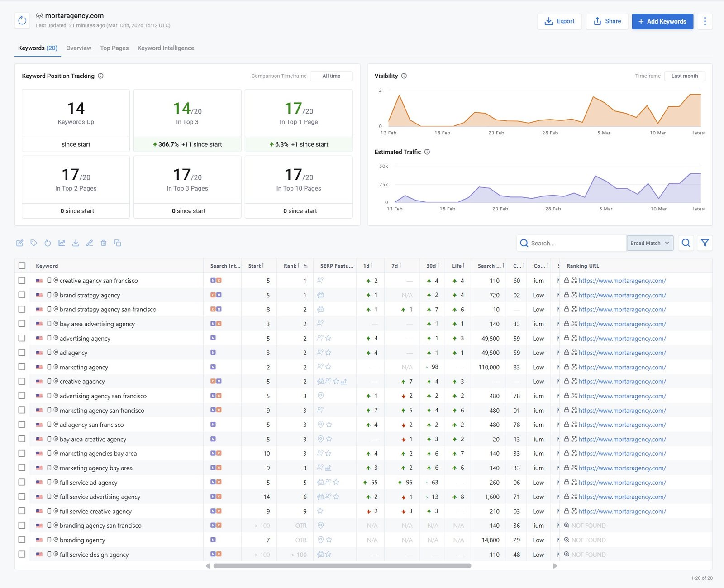
Task: Open the Broad Match dropdown
Action: tap(650, 243)
